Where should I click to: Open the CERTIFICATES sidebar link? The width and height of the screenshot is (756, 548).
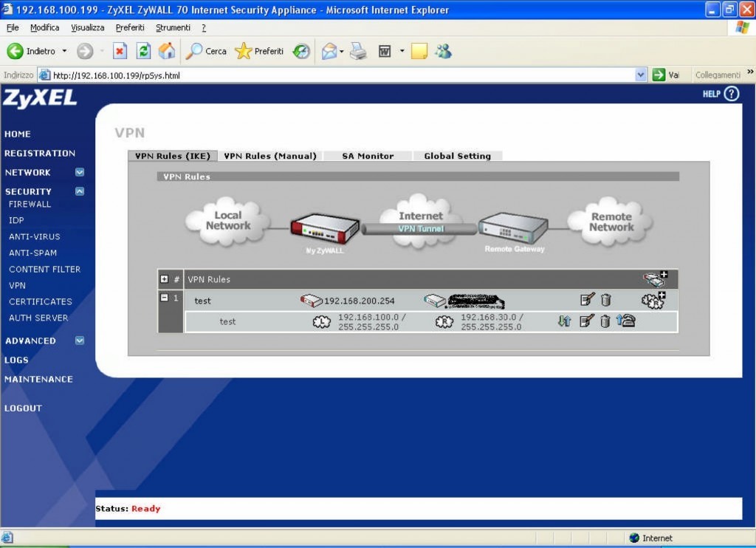40,301
